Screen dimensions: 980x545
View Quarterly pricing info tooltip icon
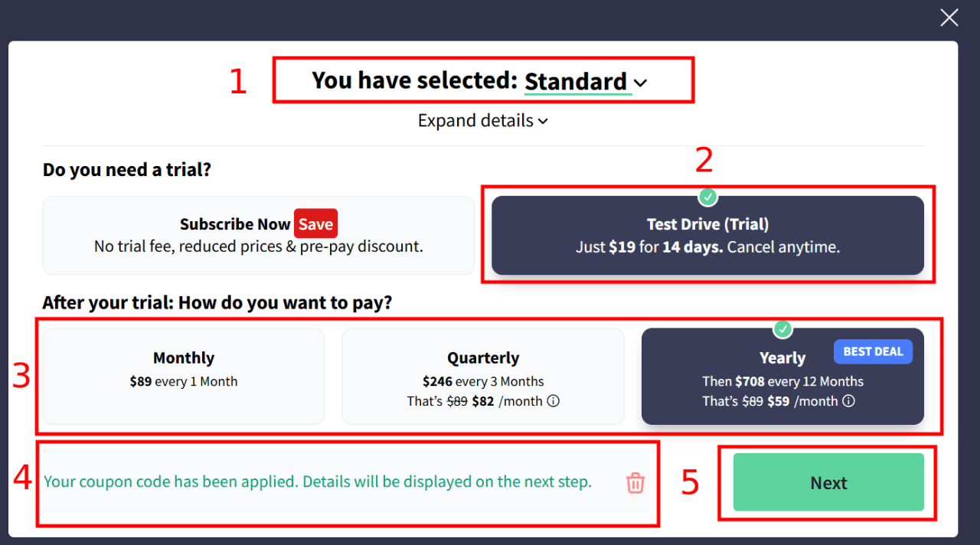point(554,400)
